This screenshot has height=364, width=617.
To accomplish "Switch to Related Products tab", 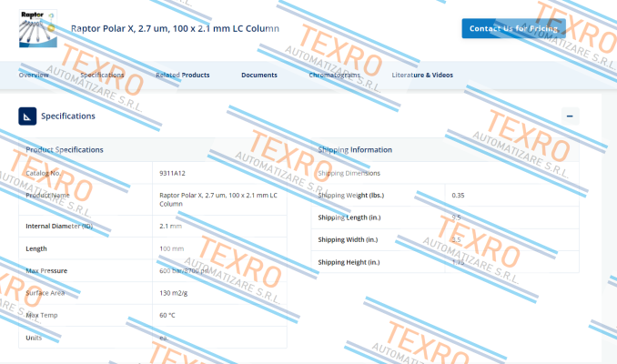I will [183, 75].
